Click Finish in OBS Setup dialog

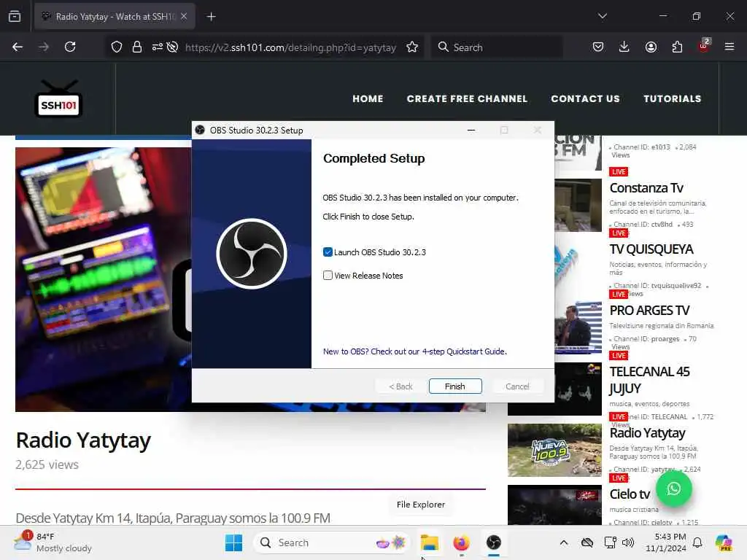click(x=455, y=386)
